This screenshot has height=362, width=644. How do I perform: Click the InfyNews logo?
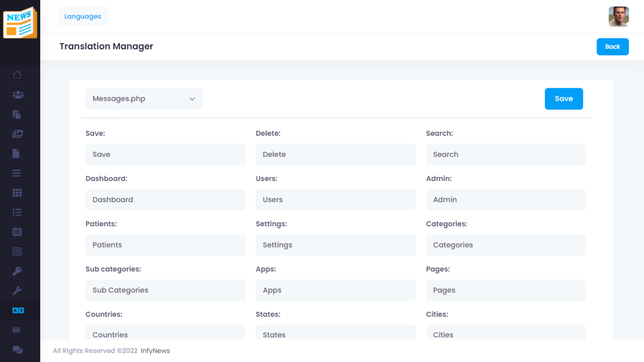(20, 23)
